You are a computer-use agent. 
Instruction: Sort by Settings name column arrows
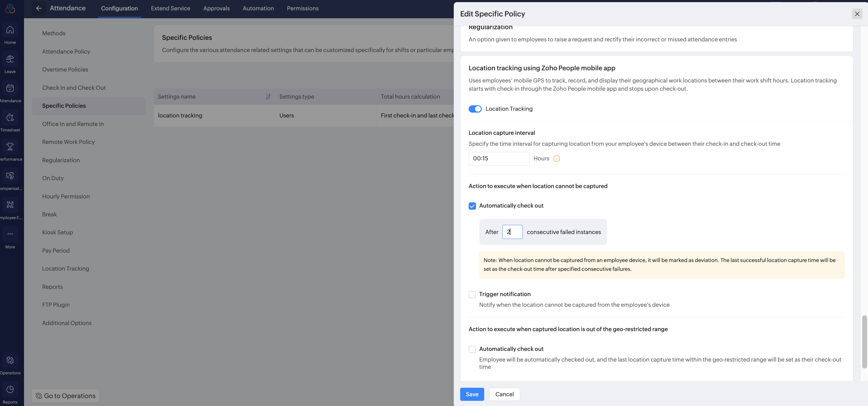tap(268, 97)
